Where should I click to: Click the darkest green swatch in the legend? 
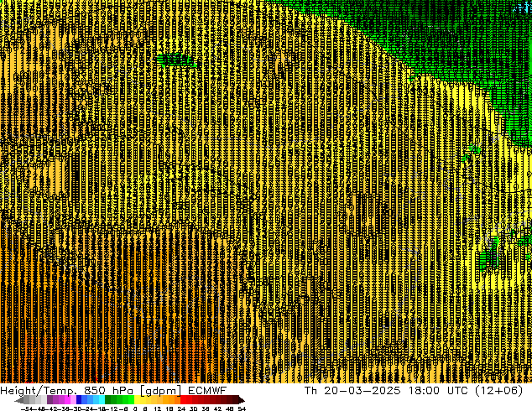[x=108, y=400]
